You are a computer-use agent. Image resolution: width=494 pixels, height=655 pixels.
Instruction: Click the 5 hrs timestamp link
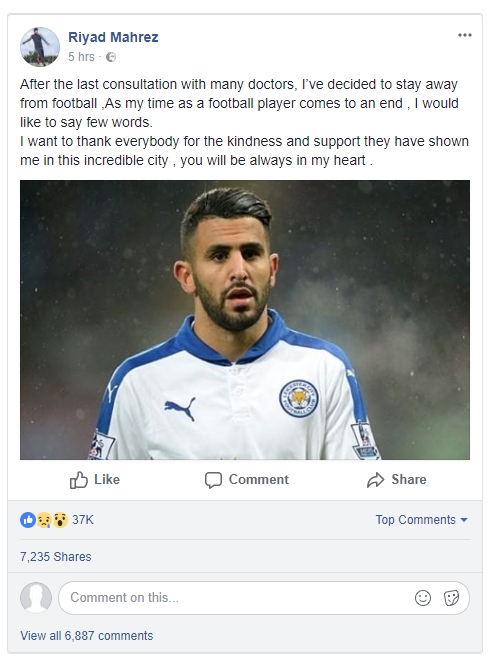pos(81,57)
